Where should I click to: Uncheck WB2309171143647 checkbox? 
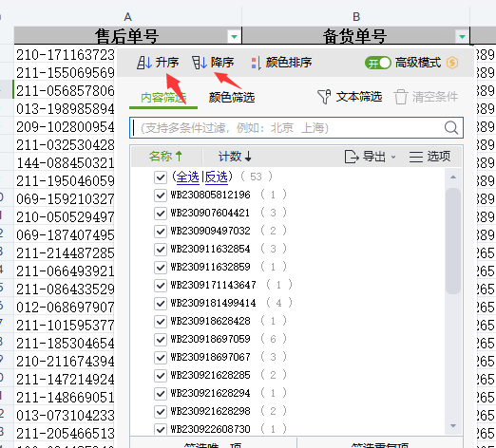click(161, 285)
